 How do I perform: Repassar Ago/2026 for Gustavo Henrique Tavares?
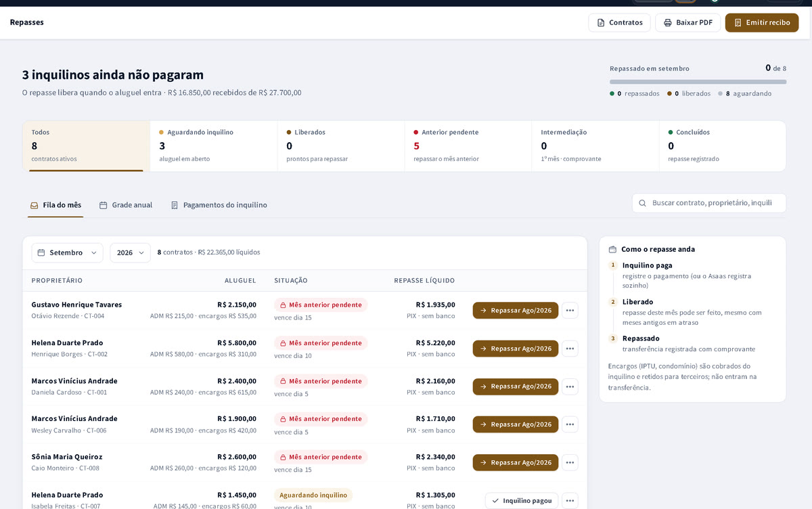point(516,311)
